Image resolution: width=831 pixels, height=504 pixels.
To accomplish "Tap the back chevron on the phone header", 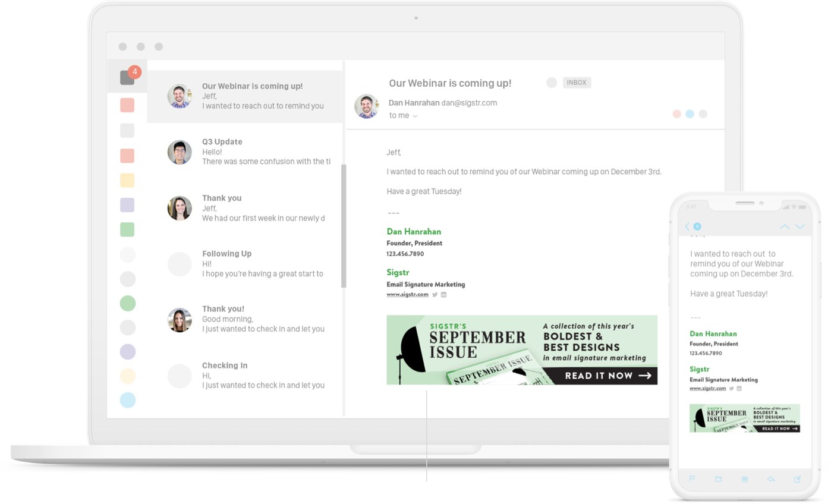I will pos(687,226).
